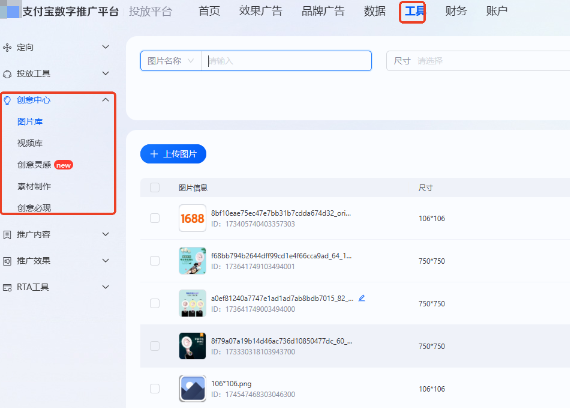
Task: Expand the 定向 menu chevron
Action: [105, 47]
